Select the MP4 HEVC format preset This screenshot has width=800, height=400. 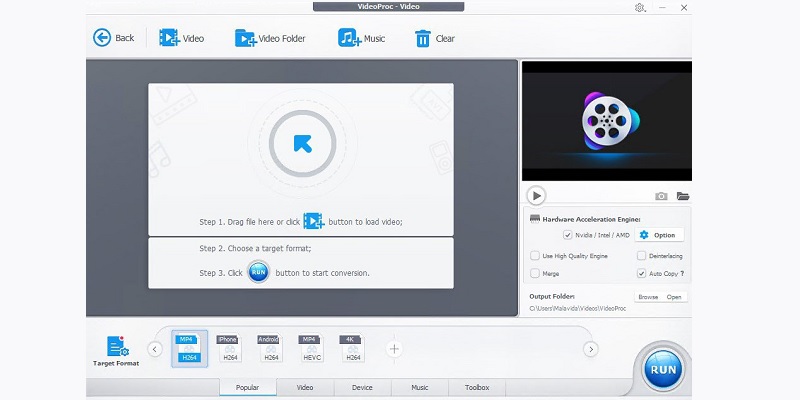tap(311, 348)
